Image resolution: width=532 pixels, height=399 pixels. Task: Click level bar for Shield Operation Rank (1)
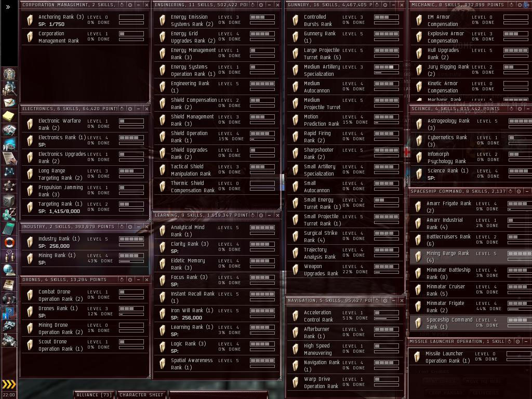click(262, 134)
